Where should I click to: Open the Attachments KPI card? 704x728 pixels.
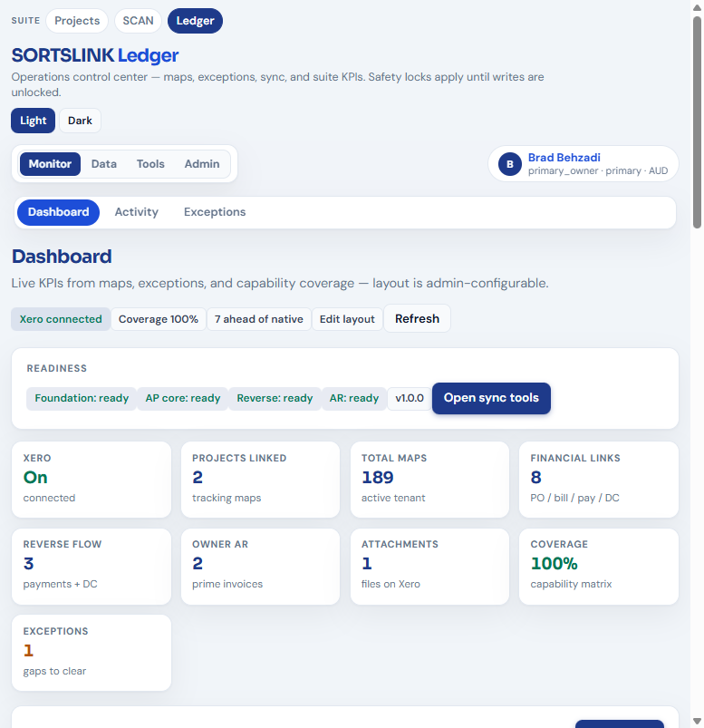[429, 567]
